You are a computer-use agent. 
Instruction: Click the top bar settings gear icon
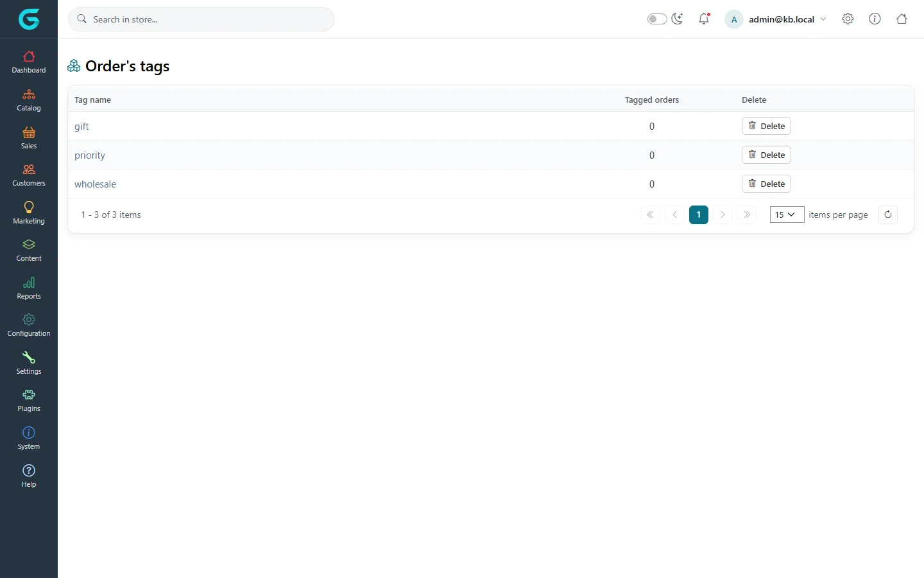848,19
